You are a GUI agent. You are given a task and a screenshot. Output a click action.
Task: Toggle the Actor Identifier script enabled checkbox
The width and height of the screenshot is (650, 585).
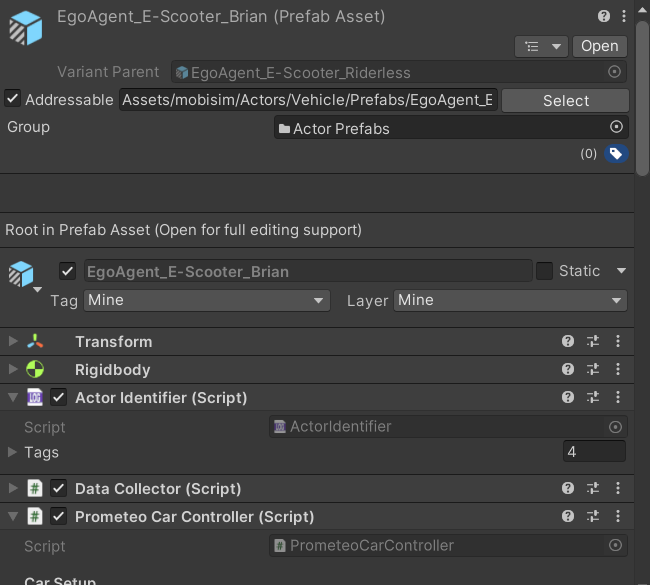tap(58, 397)
